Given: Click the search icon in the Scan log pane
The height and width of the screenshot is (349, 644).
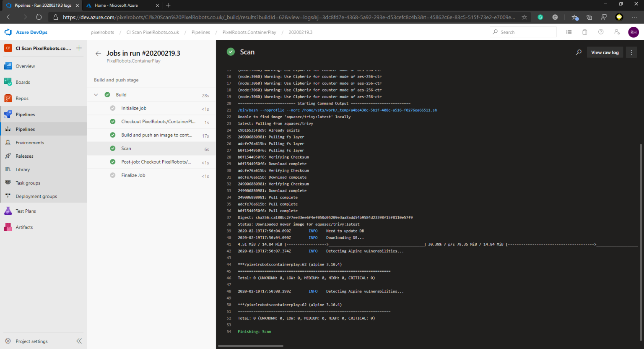Looking at the screenshot, I should point(579,52).
